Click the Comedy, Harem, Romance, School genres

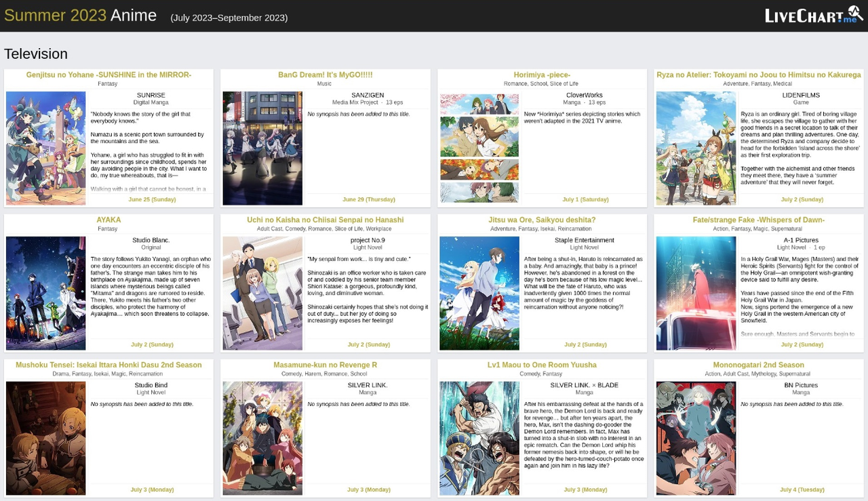[324, 374]
